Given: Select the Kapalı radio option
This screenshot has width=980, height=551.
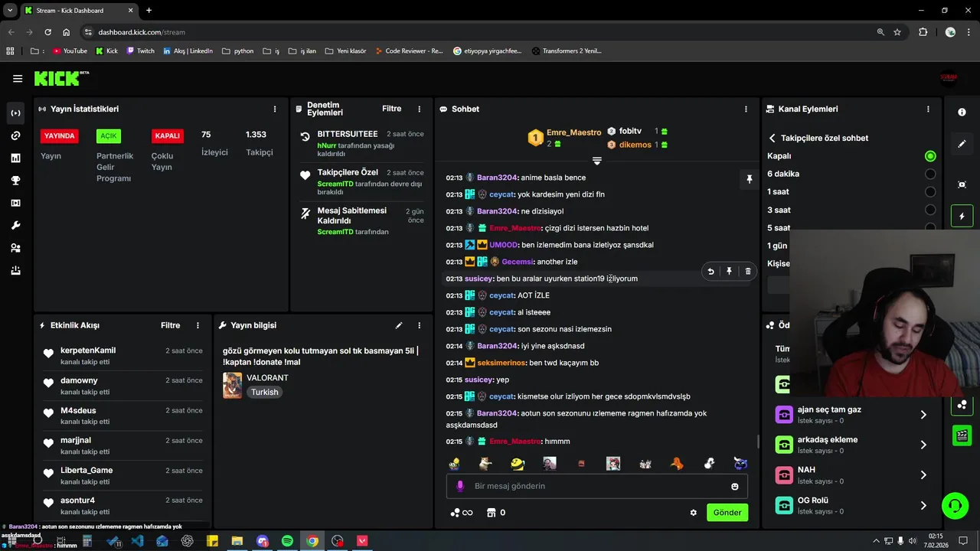Looking at the screenshot, I should click(930, 156).
